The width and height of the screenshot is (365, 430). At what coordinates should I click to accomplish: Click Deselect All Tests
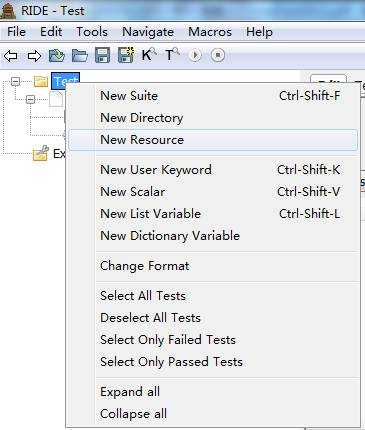[213, 318]
